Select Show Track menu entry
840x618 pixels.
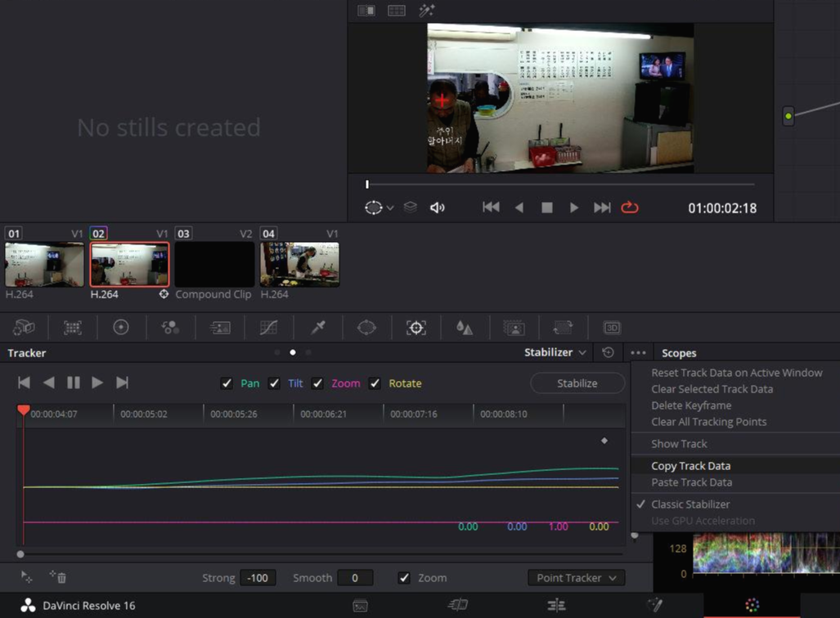click(679, 444)
